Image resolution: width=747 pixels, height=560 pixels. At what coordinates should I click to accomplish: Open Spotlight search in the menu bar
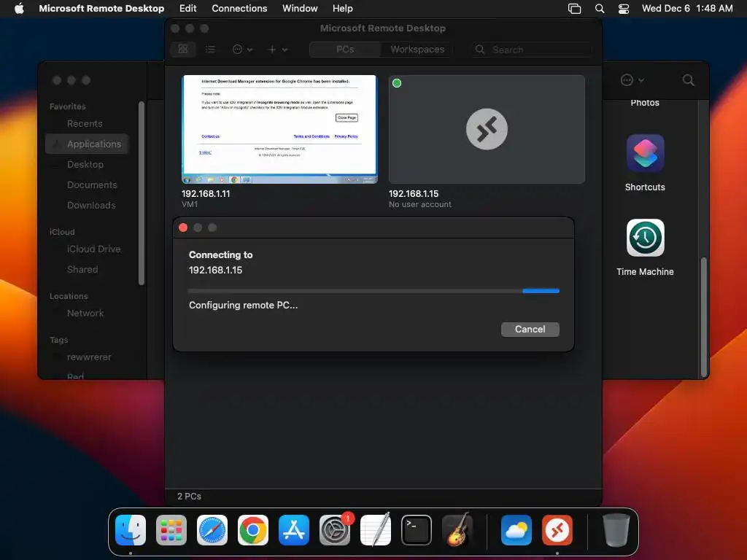(600, 9)
